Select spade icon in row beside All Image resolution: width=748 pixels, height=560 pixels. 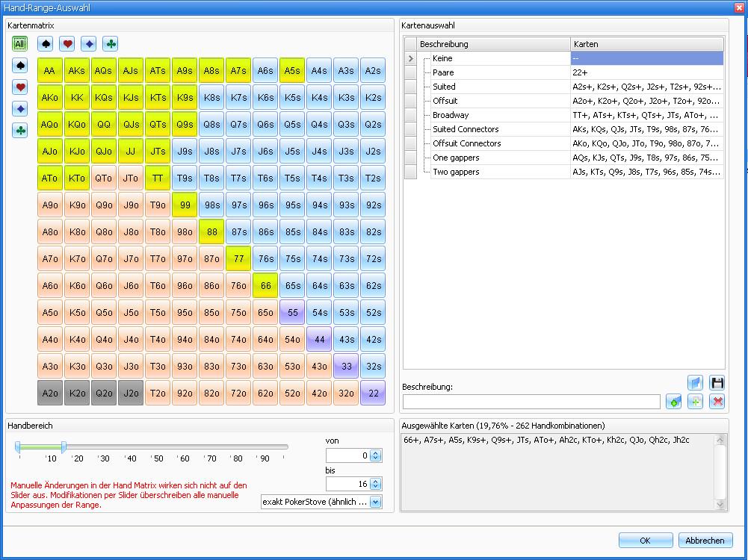click(x=46, y=44)
